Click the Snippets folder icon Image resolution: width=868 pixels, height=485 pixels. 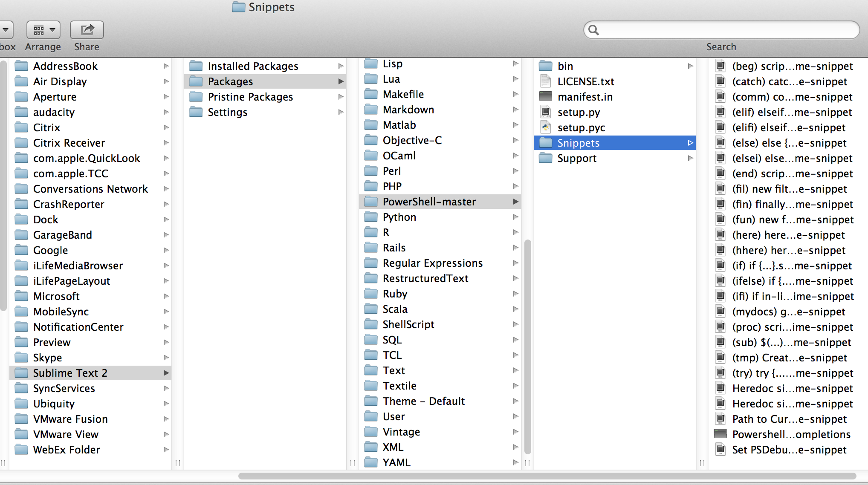[x=546, y=143]
